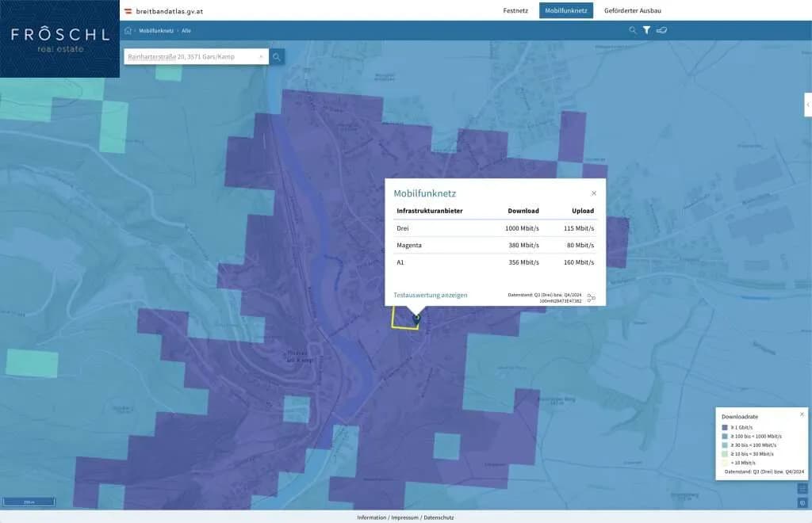Click the Datenstand note in the legend
Screen dimensions: 812x523
pos(764,471)
